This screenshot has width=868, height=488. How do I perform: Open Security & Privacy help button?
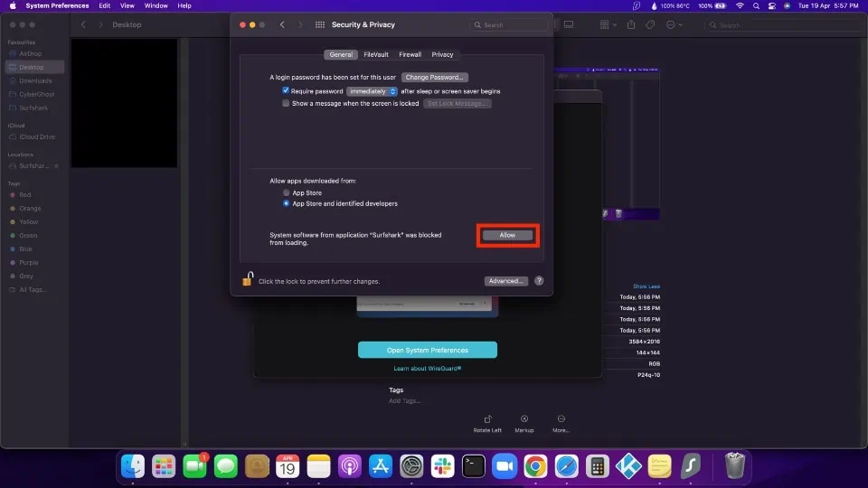pyautogui.click(x=539, y=281)
